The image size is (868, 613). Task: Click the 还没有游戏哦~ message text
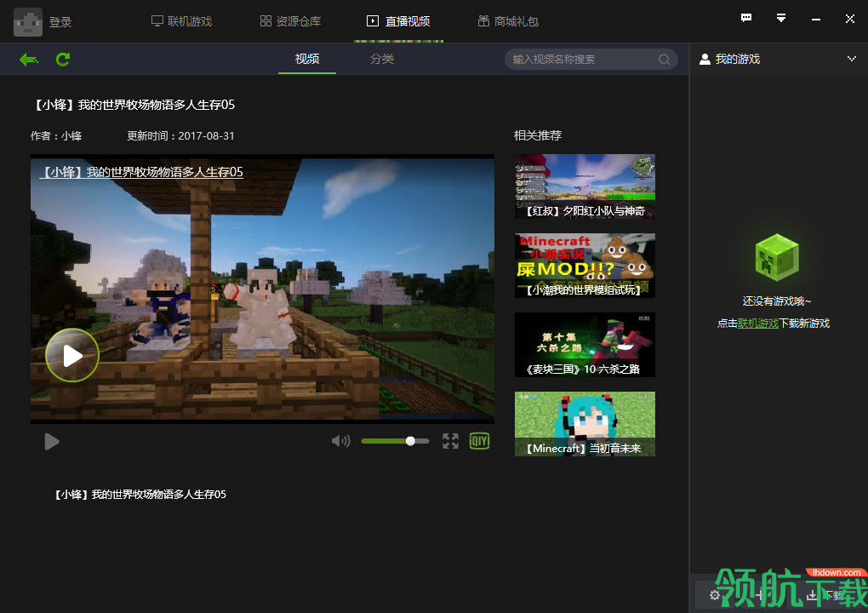[777, 301]
